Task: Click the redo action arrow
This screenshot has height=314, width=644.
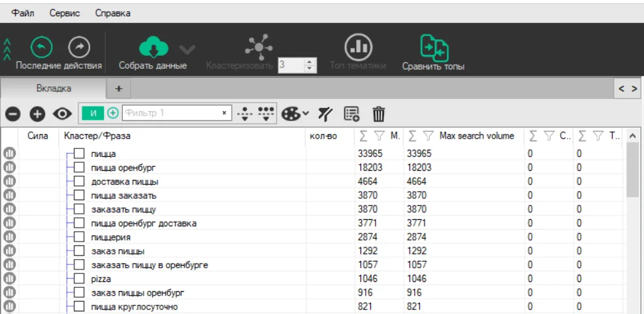Action: pyautogui.click(x=79, y=46)
